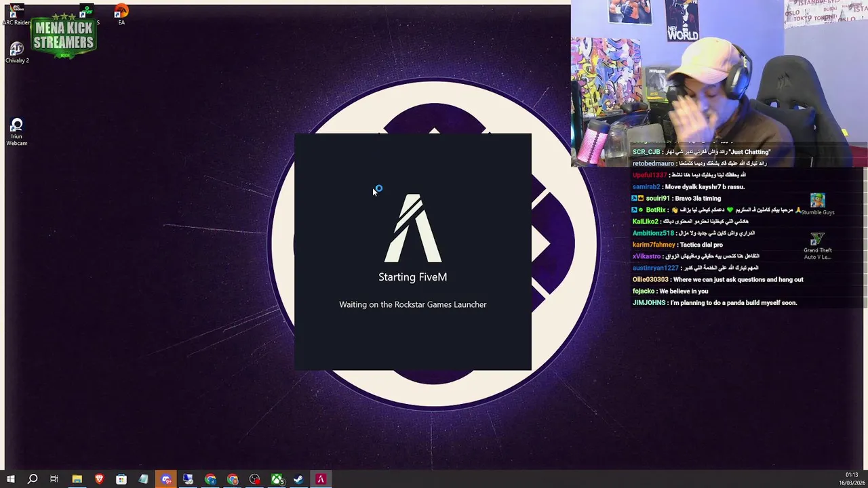
Task: Click chat message 'Tactics dial pro'
Action: 701,245
